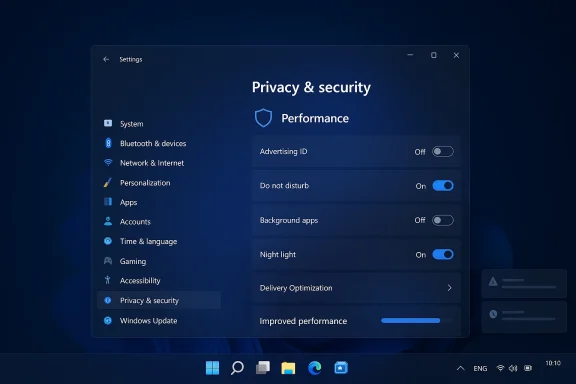Click the Privacy & security page heading

(311, 87)
